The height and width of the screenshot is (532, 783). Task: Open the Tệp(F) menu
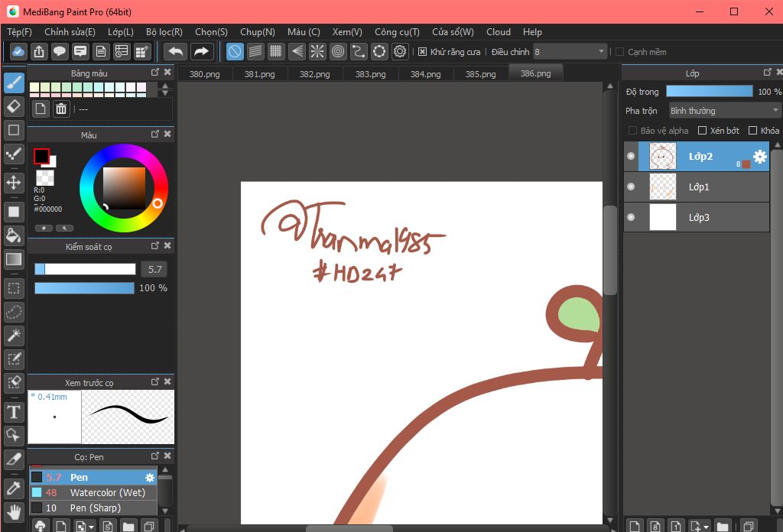coord(19,32)
